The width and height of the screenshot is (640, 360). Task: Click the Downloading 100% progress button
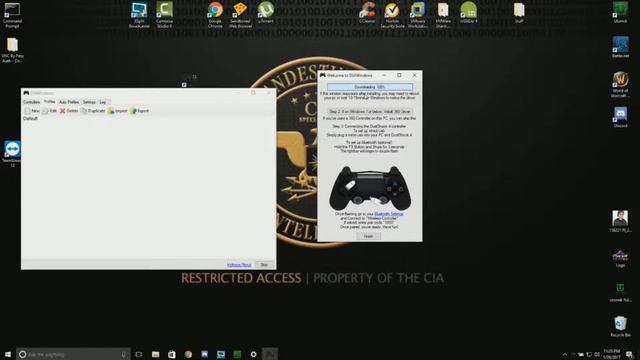369,87
